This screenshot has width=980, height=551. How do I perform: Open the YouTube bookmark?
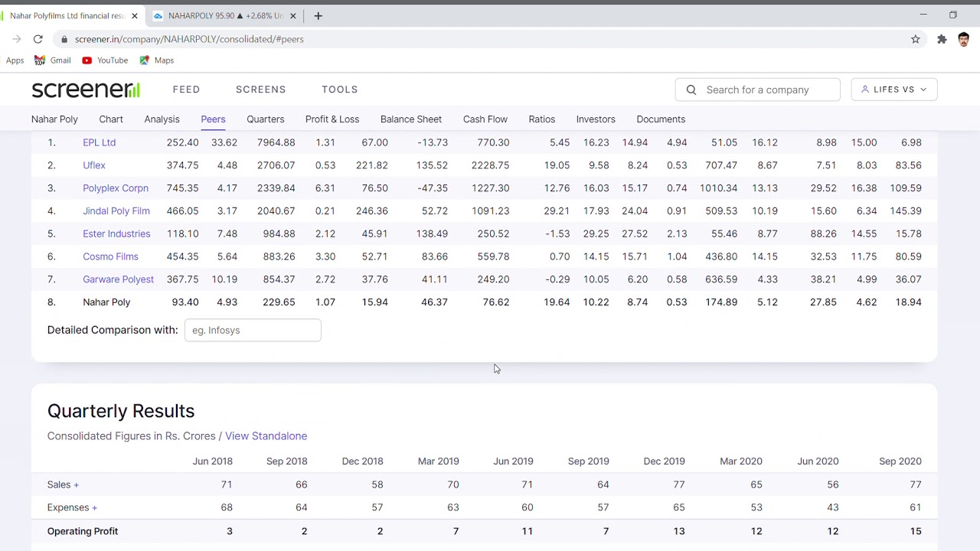point(105,60)
